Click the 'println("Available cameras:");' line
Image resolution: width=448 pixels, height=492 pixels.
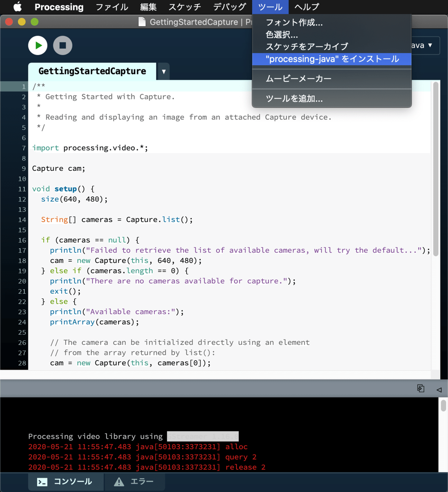(x=117, y=312)
